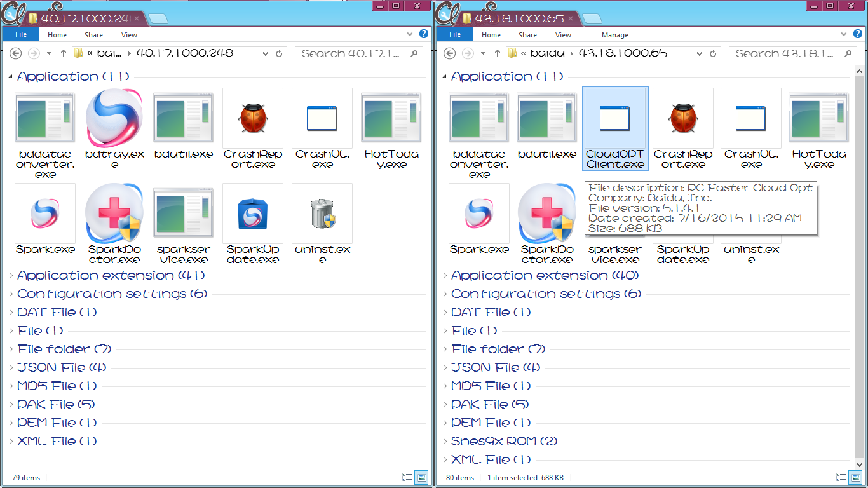The image size is (868, 488).
Task: Select CrashReport.exe ladybug icon in left window
Action: [x=253, y=119]
